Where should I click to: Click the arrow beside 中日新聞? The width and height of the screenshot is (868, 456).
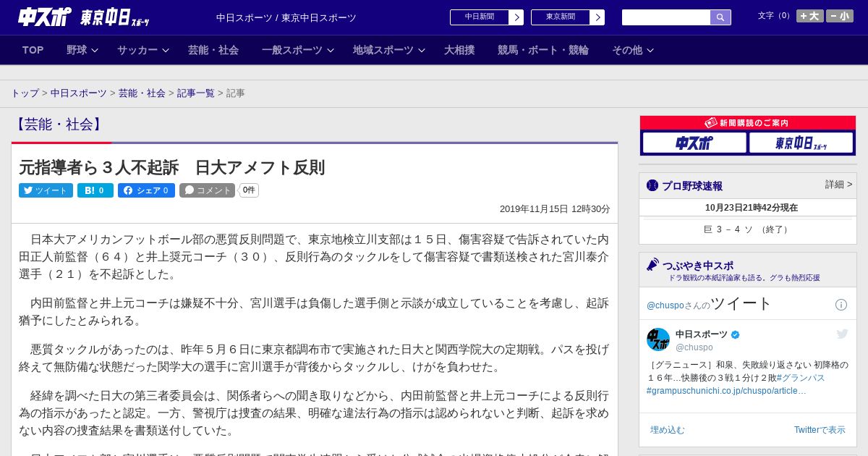(x=516, y=17)
